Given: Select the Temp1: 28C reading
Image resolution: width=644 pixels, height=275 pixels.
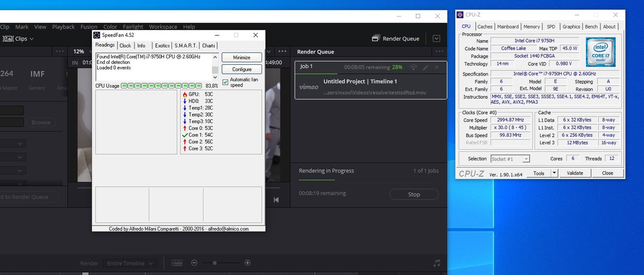Looking at the screenshot, I should (201, 108).
